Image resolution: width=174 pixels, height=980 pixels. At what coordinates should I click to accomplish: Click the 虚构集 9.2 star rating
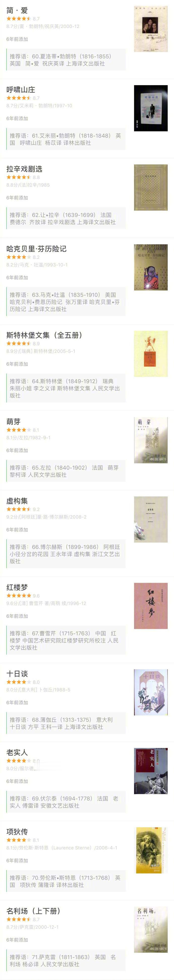19,510
